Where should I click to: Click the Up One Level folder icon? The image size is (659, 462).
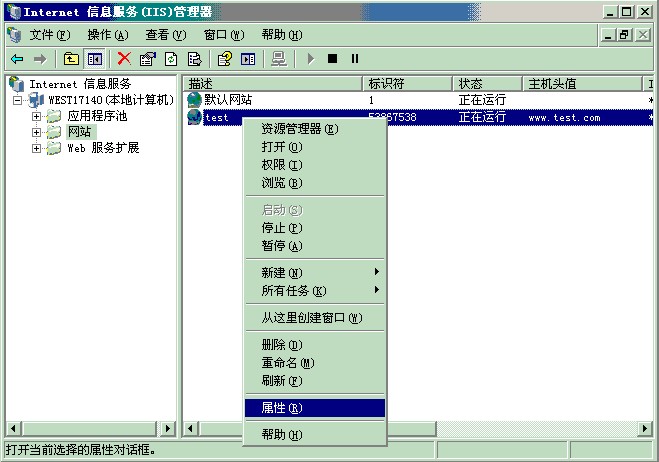coord(71,59)
